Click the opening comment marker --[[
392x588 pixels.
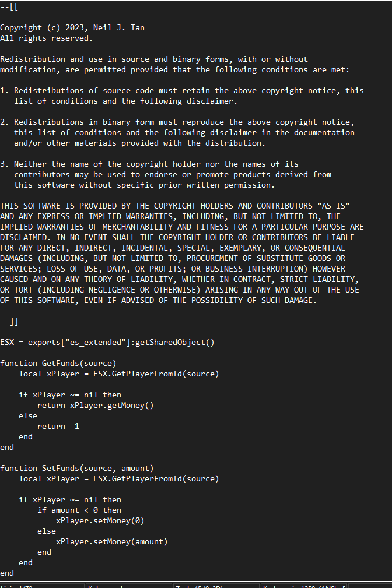tap(9, 6)
